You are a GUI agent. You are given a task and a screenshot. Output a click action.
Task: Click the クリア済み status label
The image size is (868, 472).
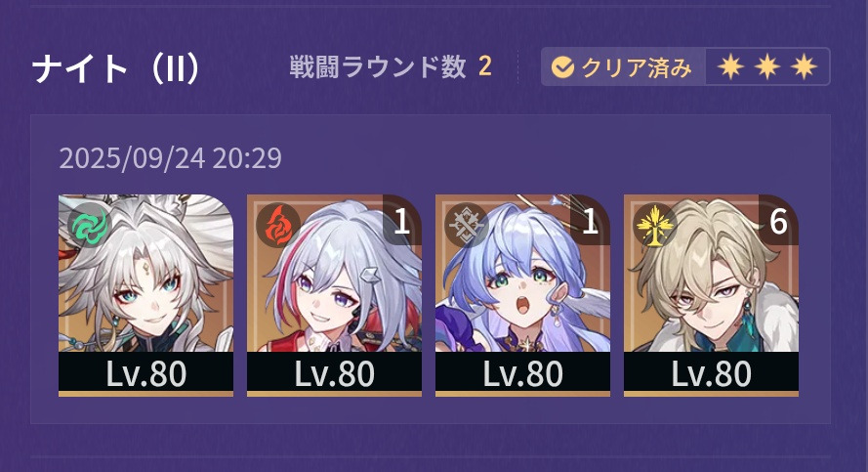[x=637, y=67]
